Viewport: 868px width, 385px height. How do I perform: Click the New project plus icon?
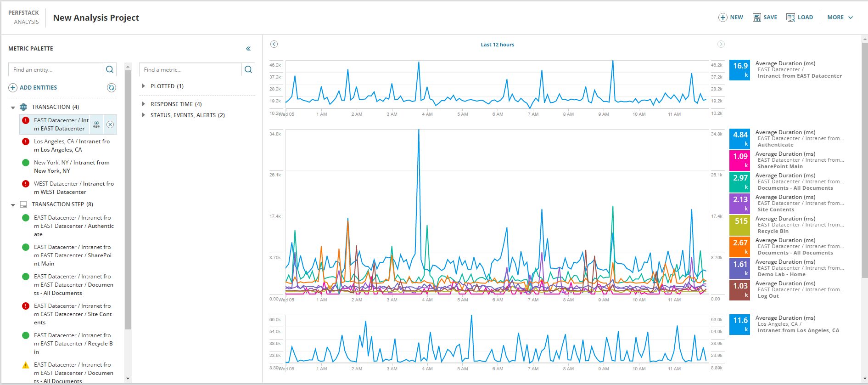(722, 17)
